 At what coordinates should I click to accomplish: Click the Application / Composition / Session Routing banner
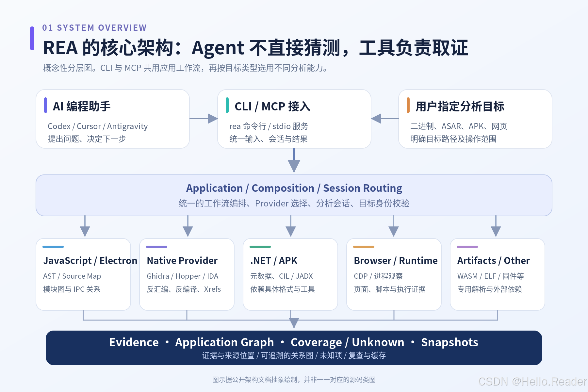pos(294,195)
